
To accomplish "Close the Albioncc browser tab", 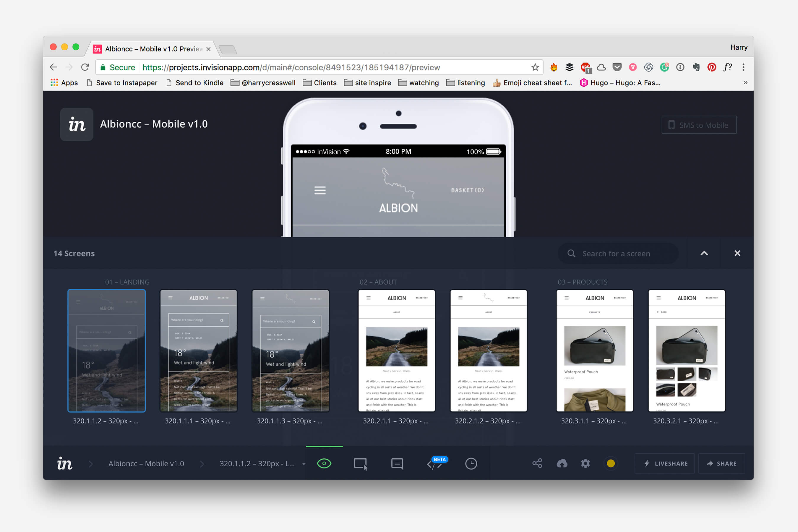I will point(208,49).
